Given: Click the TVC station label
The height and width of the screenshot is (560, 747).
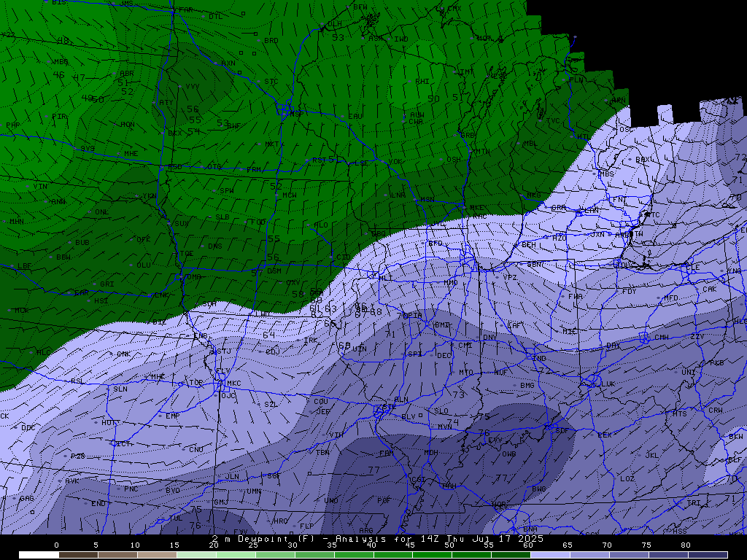Looking at the screenshot, I should tap(553, 121).
